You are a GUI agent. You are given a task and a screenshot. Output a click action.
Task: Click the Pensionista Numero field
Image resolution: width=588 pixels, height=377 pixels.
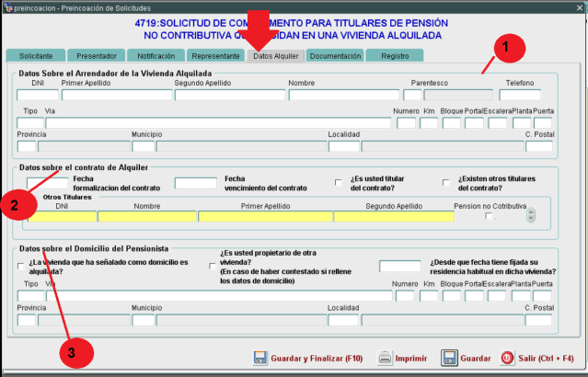(405, 296)
